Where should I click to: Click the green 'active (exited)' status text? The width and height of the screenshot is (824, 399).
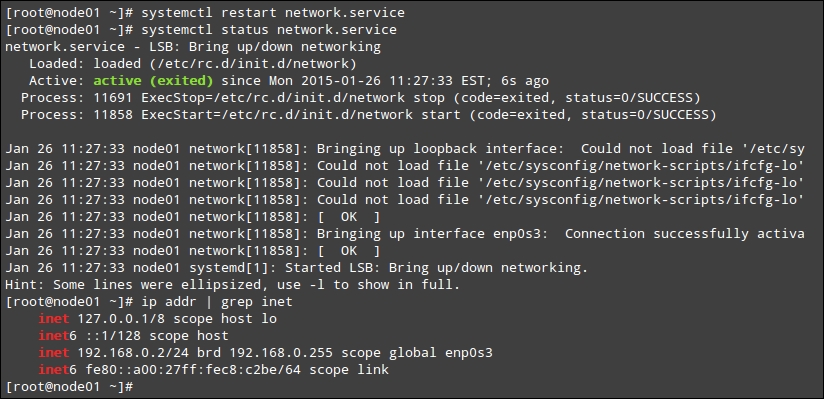click(153, 80)
